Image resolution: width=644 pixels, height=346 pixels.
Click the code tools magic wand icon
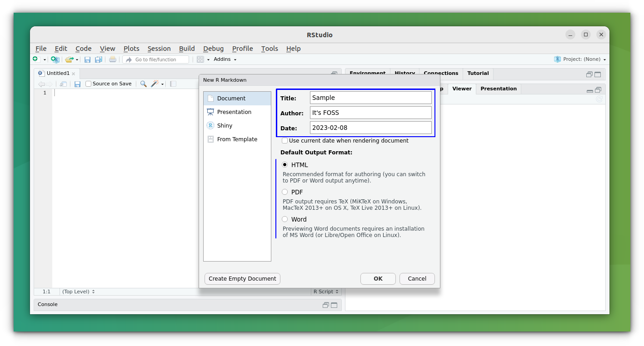[x=155, y=84]
